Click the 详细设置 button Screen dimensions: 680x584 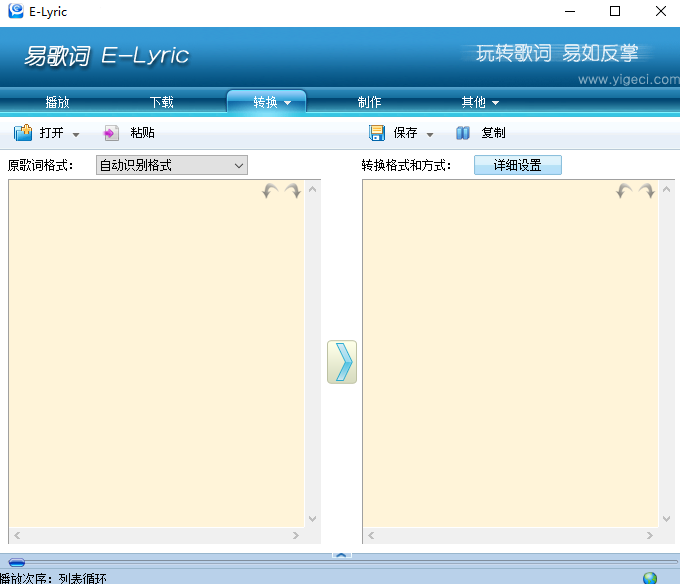517,165
